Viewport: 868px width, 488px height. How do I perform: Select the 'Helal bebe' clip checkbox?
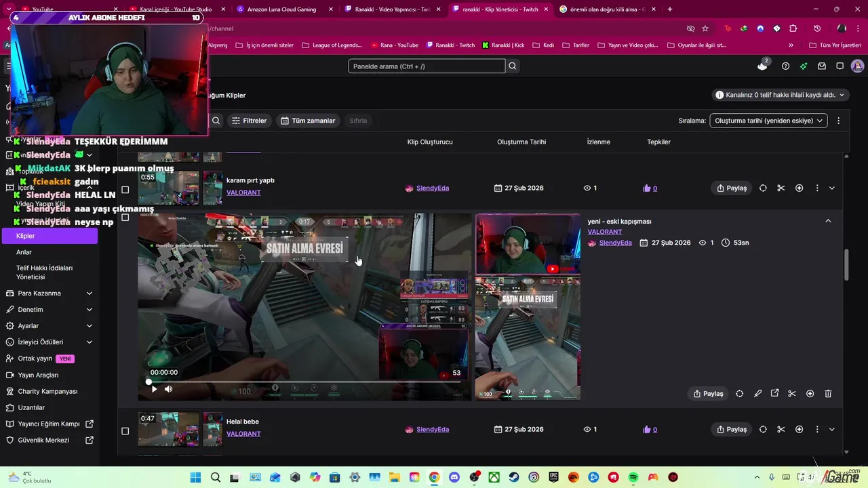point(125,431)
